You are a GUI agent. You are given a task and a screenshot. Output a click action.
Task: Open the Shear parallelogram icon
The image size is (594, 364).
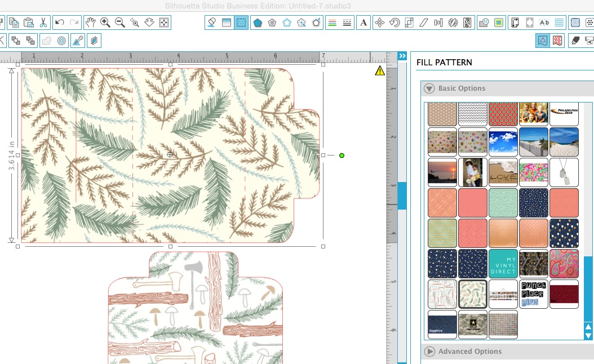tap(424, 23)
